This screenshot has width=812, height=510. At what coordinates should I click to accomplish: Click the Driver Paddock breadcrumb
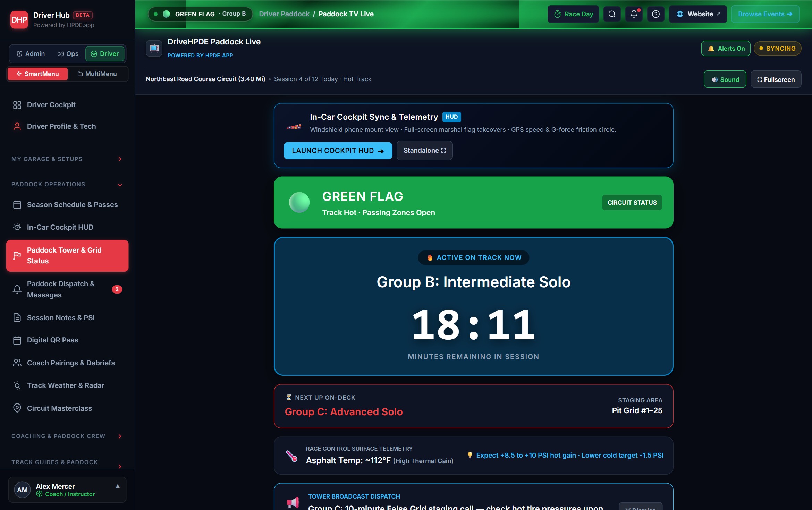click(x=284, y=14)
